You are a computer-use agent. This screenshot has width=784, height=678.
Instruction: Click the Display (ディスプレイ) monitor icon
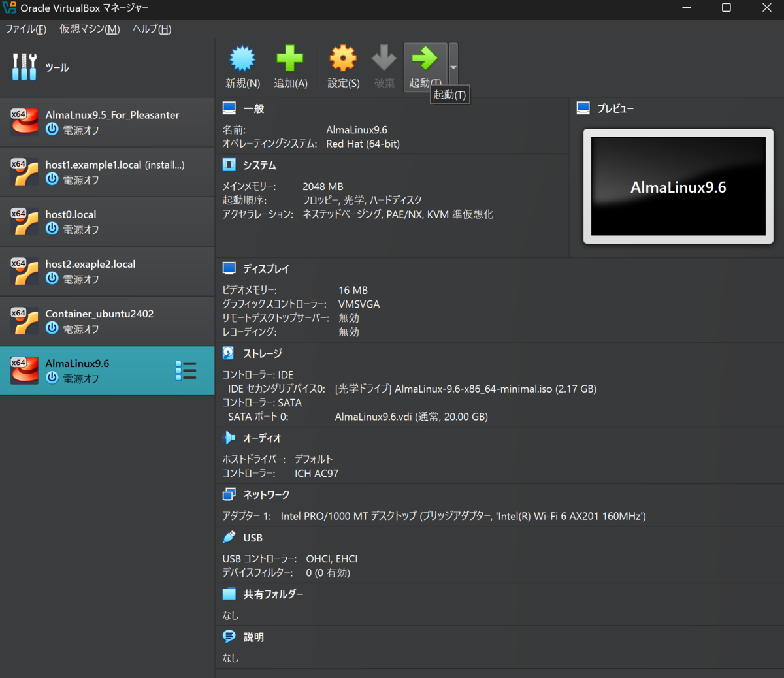pos(229,268)
